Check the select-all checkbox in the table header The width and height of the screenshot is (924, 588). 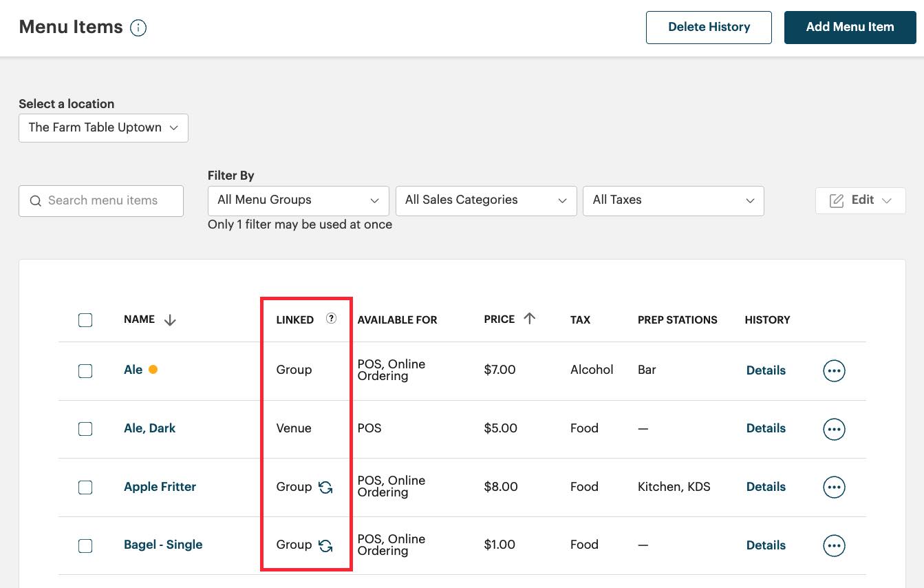tap(85, 319)
